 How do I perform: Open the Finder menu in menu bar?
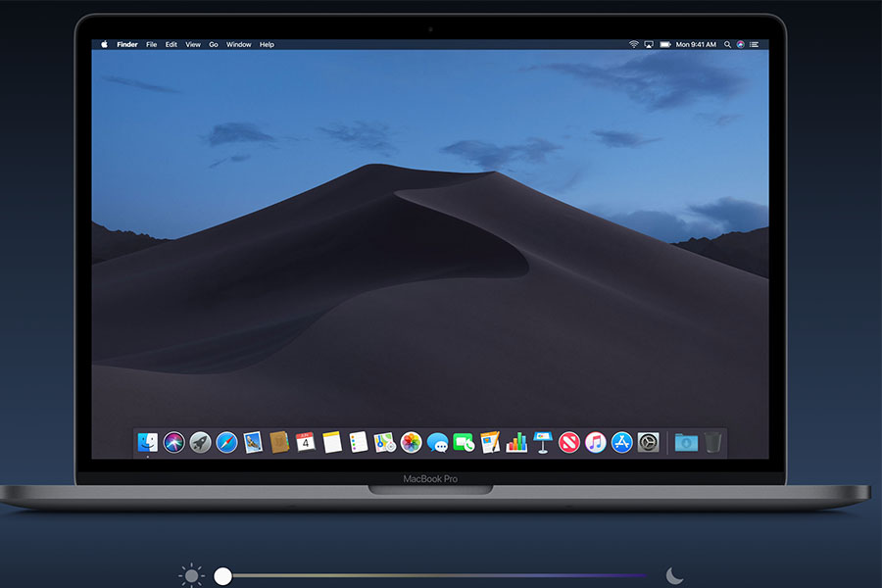(127, 44)
